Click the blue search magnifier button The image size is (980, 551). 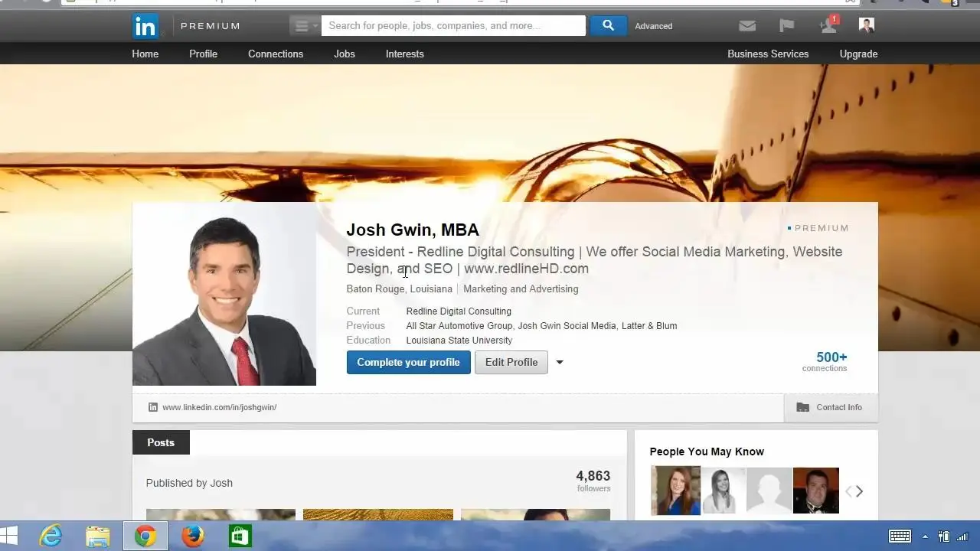pos(608,26)
